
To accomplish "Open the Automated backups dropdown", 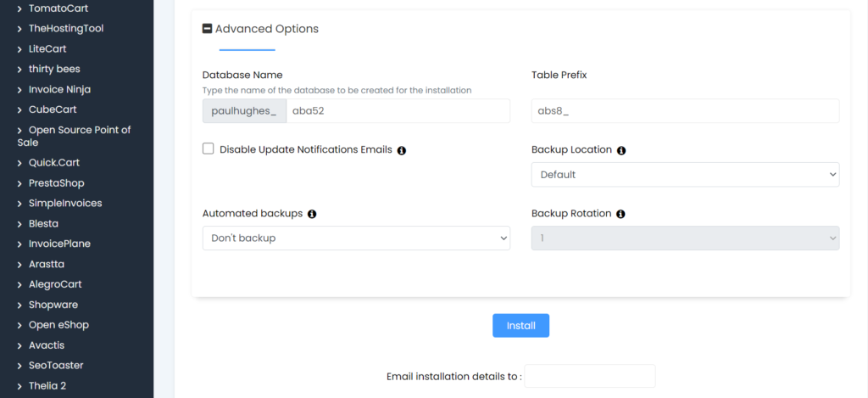I will [356, 238].
